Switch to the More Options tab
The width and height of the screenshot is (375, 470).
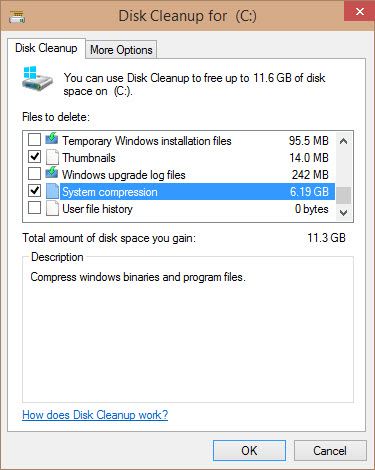pos(121,50)
